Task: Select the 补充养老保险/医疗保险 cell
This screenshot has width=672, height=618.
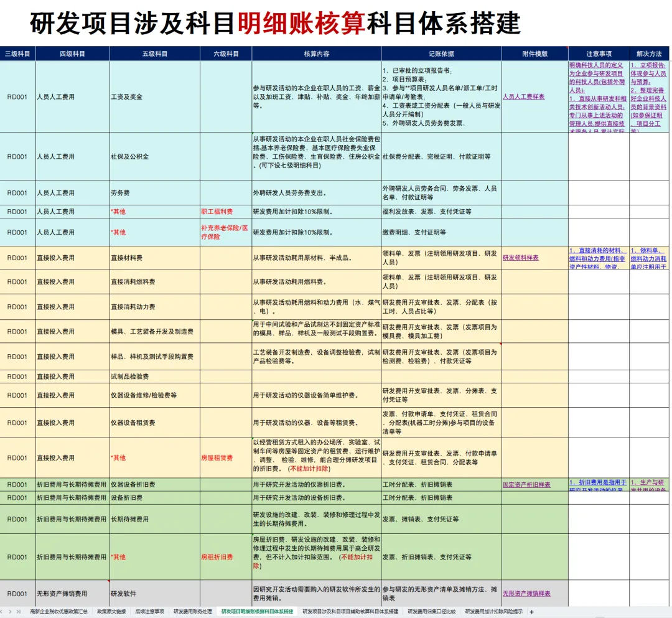Action: click(226, 232)
